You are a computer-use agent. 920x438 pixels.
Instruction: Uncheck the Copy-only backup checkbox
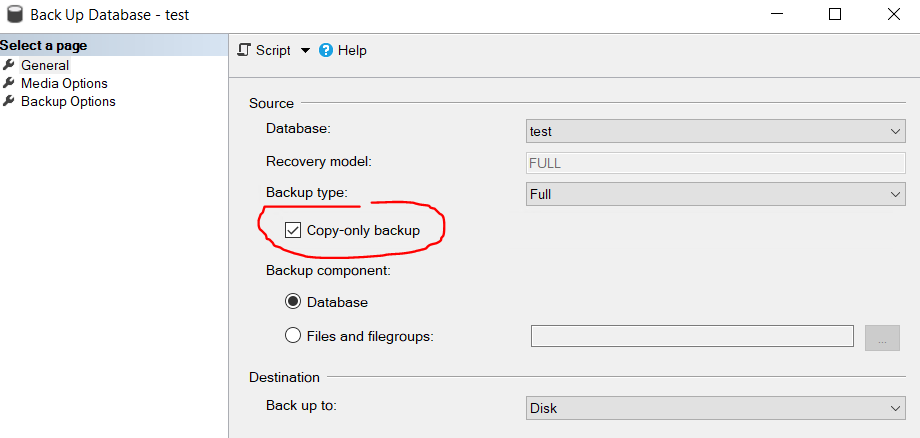tap(293, 230)
